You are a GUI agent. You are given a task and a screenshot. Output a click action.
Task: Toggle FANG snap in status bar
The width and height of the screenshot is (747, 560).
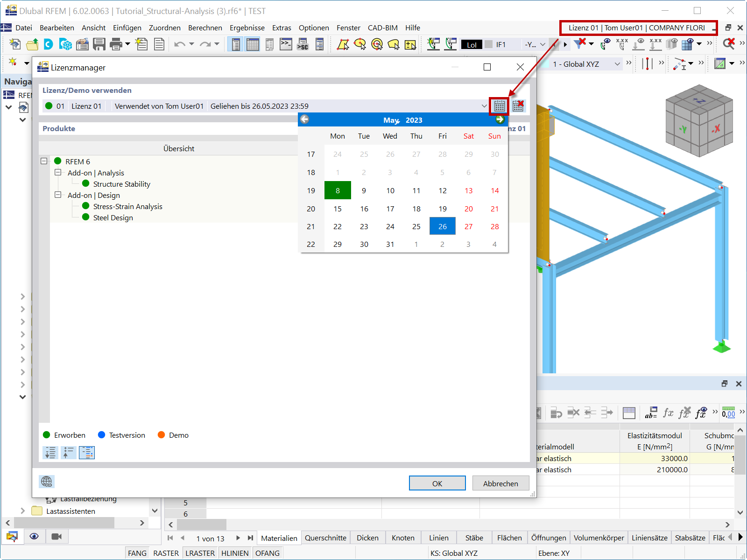[137, 553]
